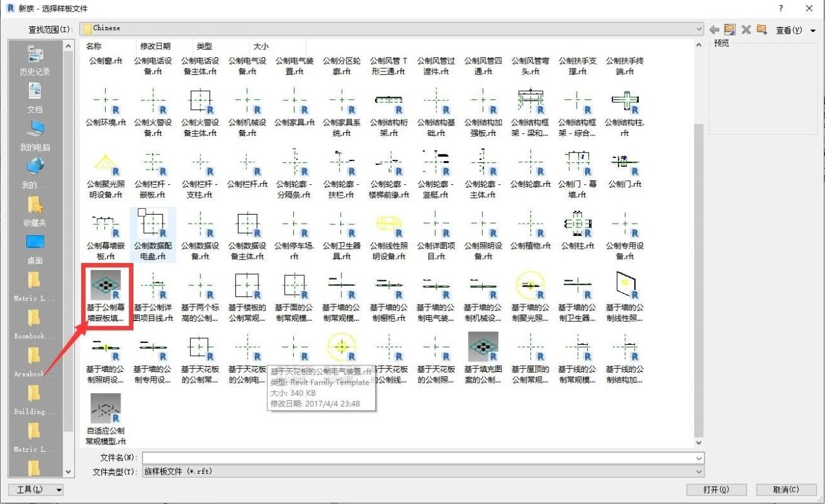Choose the 公制机械设备.rft template
This screenshot has height=504, width=825.
[247, 113]
